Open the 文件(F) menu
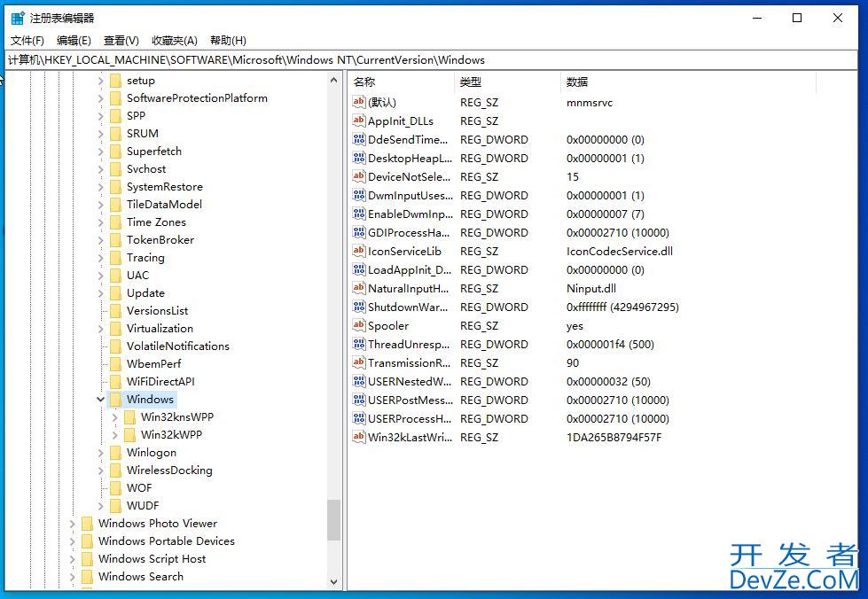868x599 pixels. coord(27,41)
